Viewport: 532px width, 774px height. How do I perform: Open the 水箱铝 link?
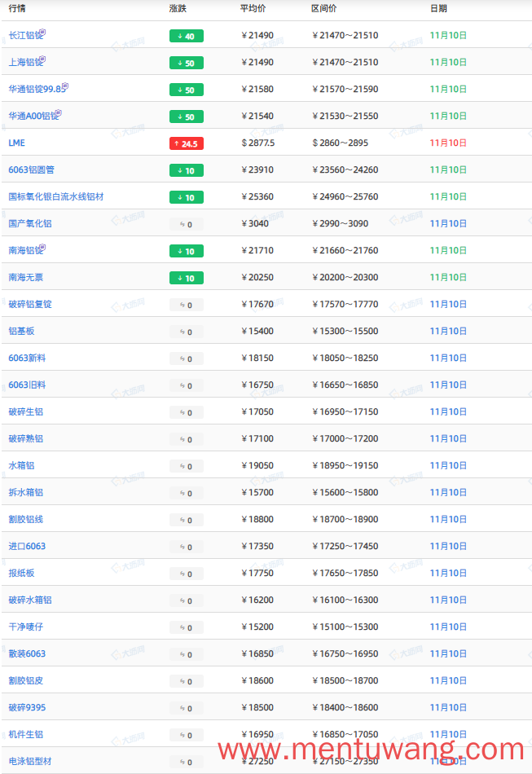click(21, 465)
